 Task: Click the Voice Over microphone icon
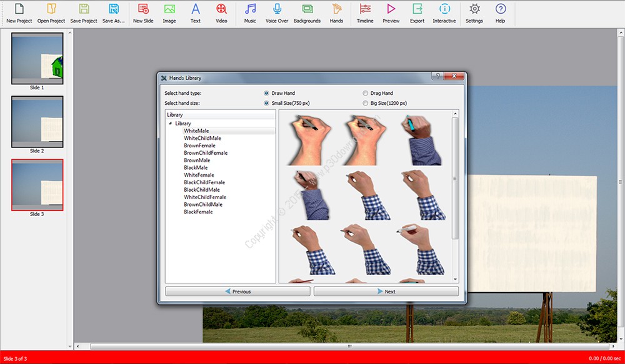coord(277,9)
